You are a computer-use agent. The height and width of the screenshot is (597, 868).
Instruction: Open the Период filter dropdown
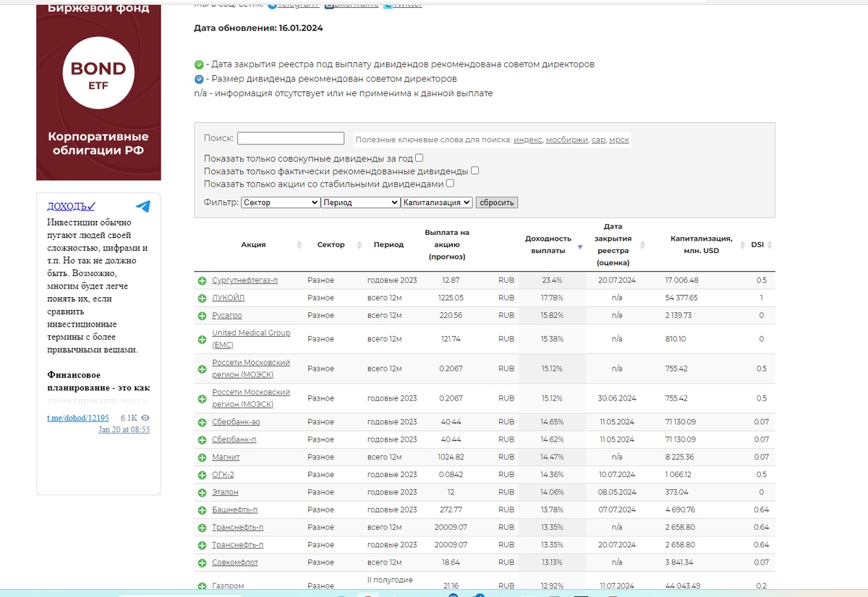[x=361, y=202]
